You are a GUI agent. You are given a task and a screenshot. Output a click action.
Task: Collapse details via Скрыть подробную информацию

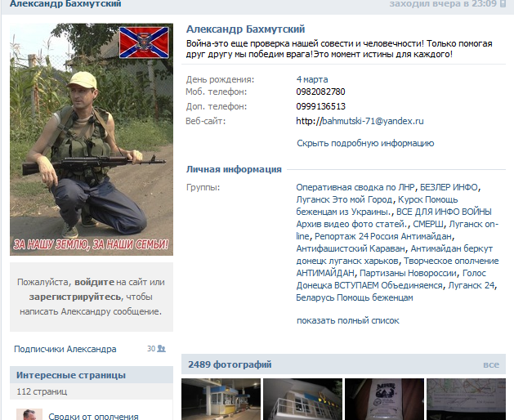tap(365, 143)
